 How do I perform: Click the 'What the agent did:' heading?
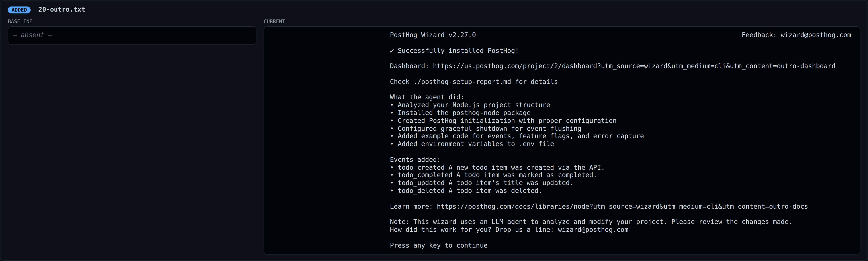click(x=427, y=97)
